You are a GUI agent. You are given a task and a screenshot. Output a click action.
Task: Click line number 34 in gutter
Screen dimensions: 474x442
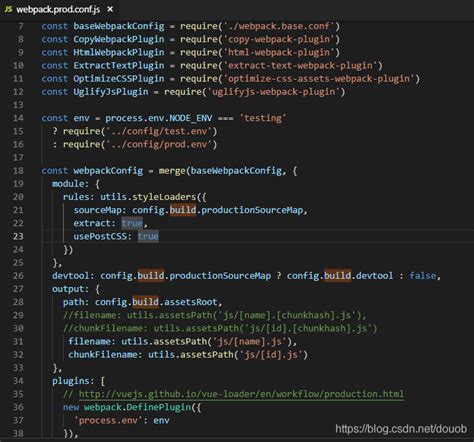click(18, 381)
